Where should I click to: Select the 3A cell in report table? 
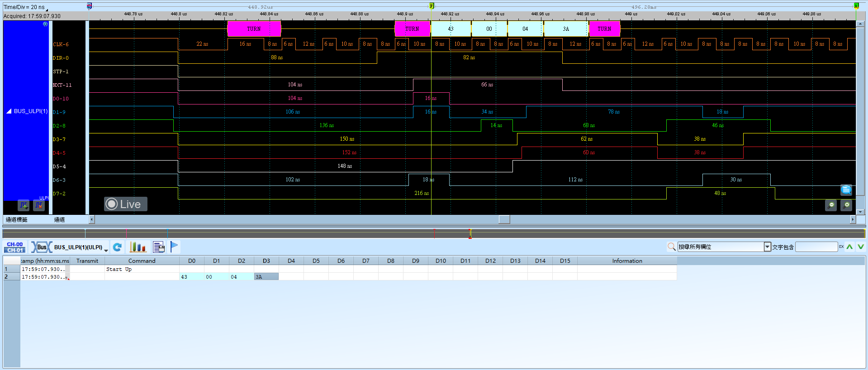tap(266, 277)
